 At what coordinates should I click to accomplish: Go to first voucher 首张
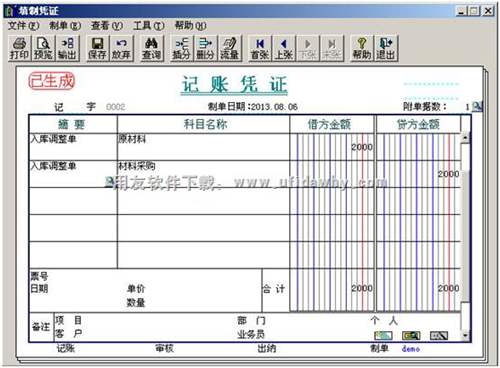(x=260, y=48)
